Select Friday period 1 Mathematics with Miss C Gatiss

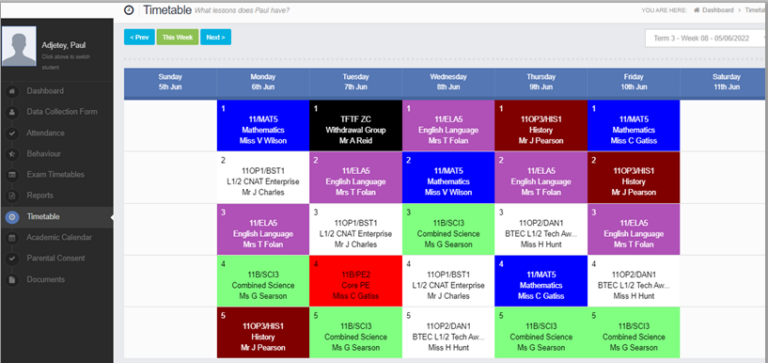pyautogui.click(x=634, y=125)
